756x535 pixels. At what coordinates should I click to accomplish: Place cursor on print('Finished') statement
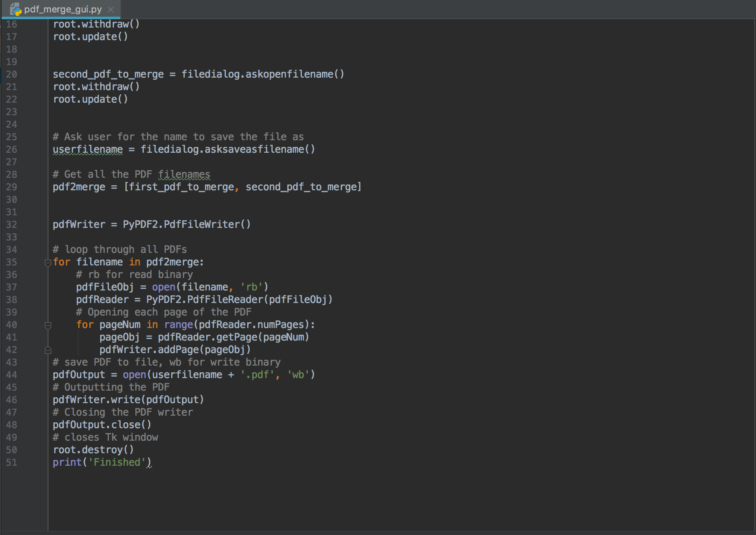[102, 462]
